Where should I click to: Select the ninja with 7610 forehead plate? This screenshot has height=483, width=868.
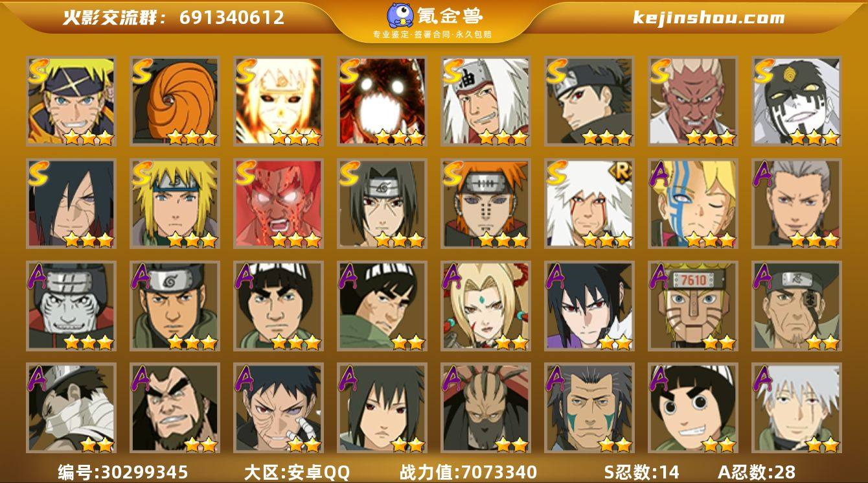point(693,306)
